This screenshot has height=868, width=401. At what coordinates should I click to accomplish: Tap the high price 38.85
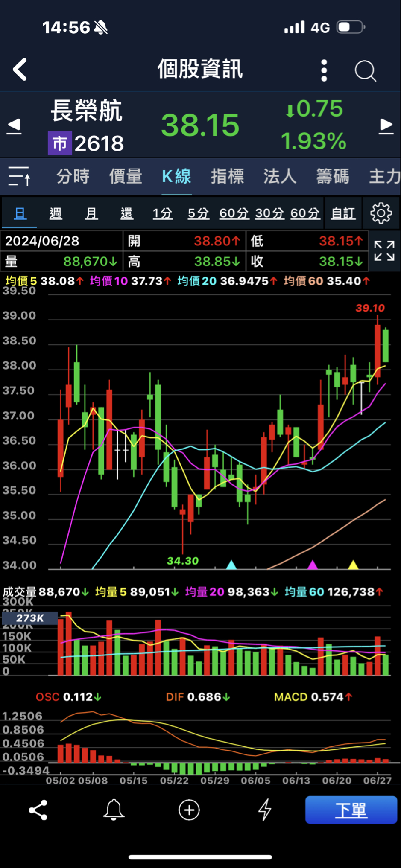(217, 261)
